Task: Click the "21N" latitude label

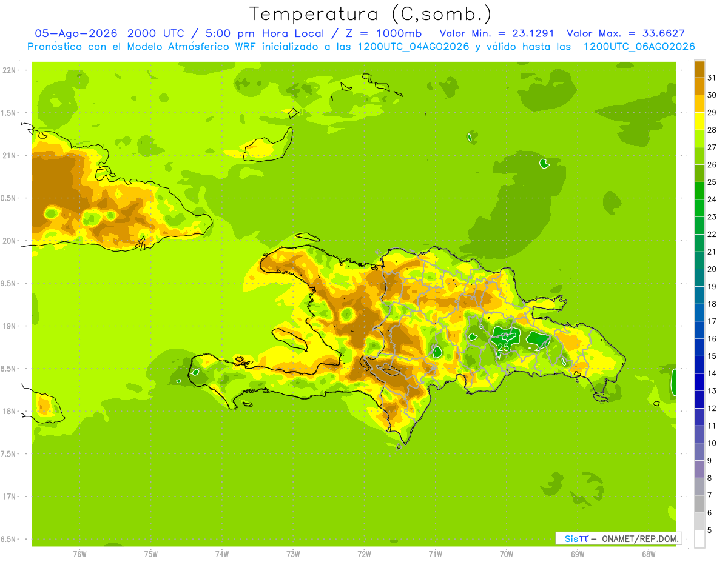Action: click(x=10, y=155)
